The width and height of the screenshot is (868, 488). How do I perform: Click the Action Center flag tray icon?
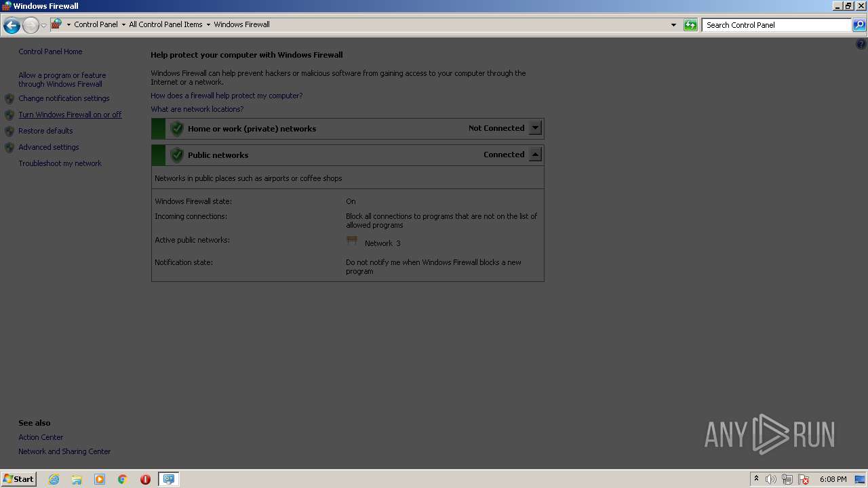tap(804, 479)
